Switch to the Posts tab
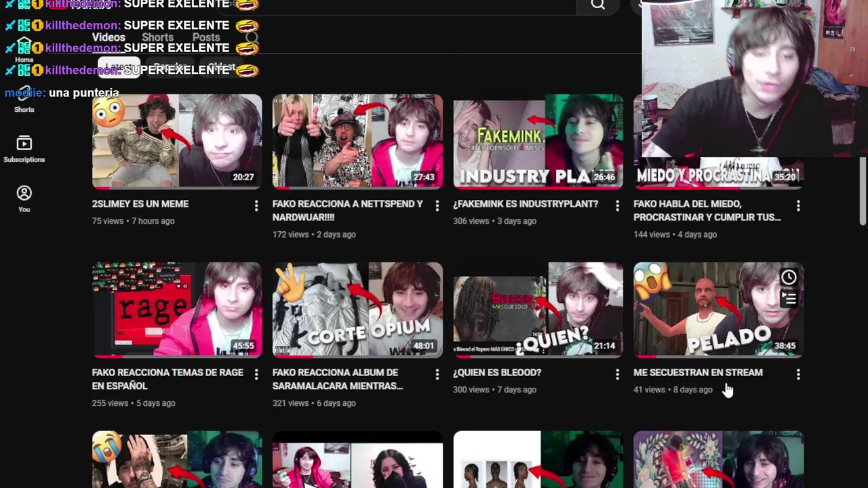 pos(206,37)
